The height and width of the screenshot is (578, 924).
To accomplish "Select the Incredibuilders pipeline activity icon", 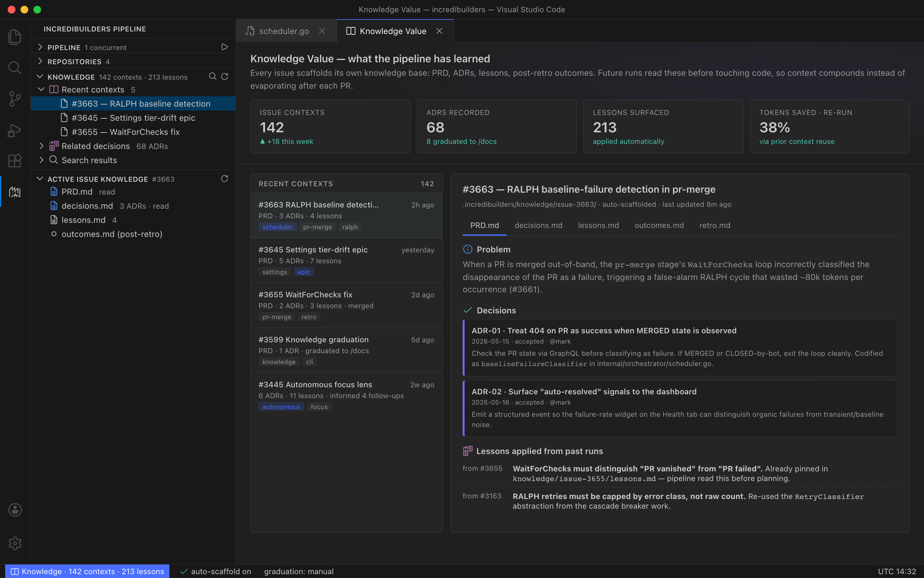I will [x=14, y=192].
